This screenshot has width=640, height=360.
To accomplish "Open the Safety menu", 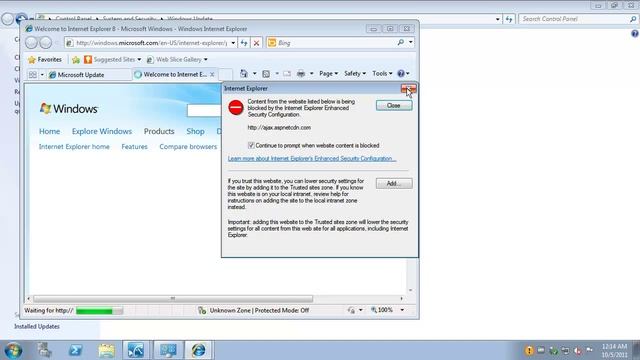I will [355, 73].
